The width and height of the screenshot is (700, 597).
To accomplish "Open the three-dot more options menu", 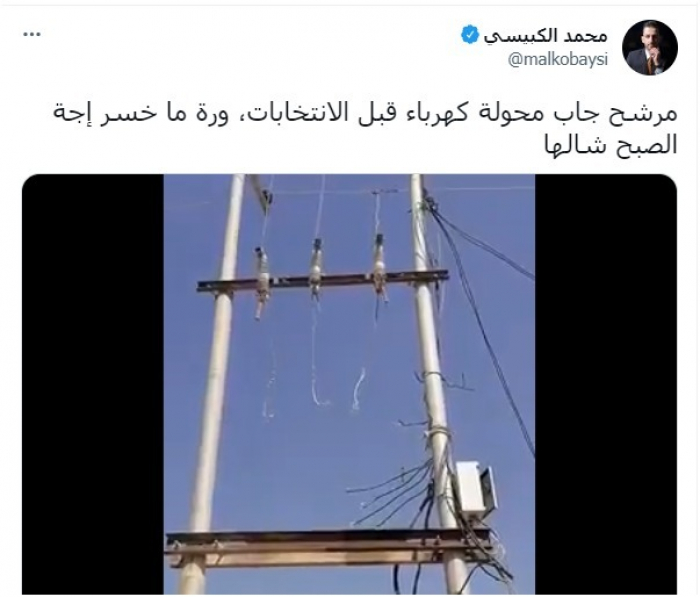I will coord(32,35).
